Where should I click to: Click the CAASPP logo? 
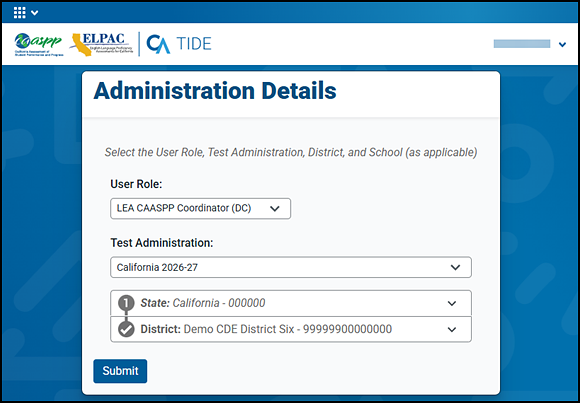tap(39, 44)
